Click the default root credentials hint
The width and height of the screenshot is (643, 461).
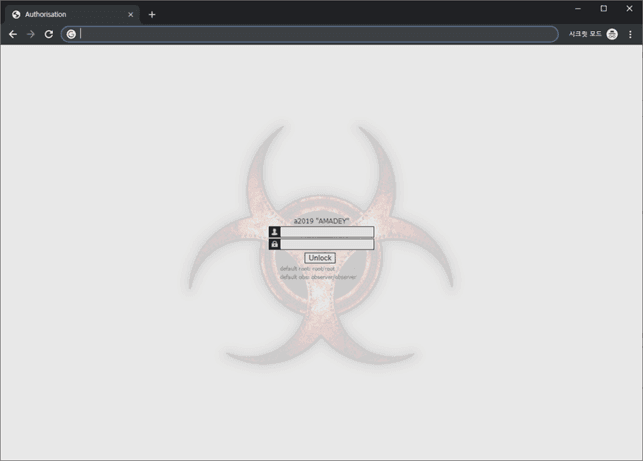[x=308, y=269]
